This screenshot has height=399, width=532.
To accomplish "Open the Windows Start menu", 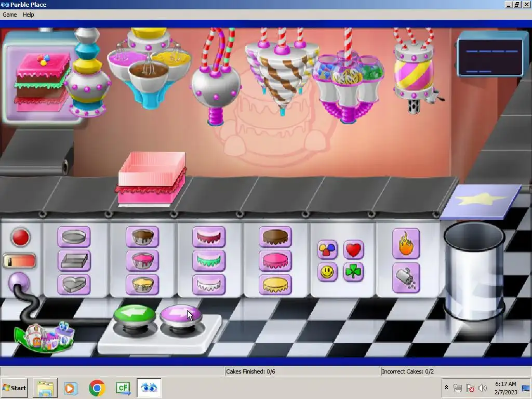I will (14, 388).
